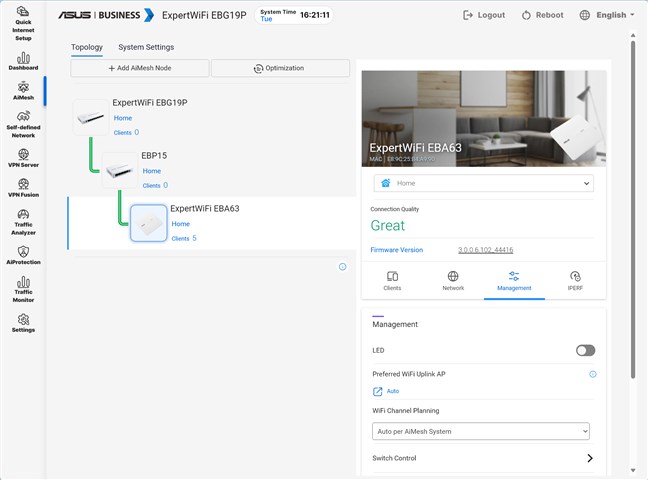Open the English language dropdown
This screenshot has height=480, width=648.
(607, 15)
